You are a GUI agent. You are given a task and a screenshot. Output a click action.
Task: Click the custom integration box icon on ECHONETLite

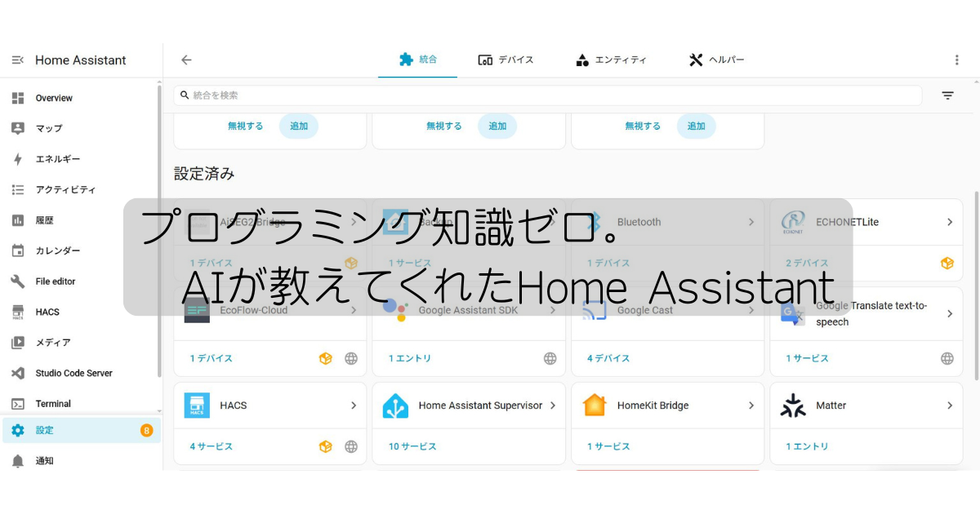(947, 263)
